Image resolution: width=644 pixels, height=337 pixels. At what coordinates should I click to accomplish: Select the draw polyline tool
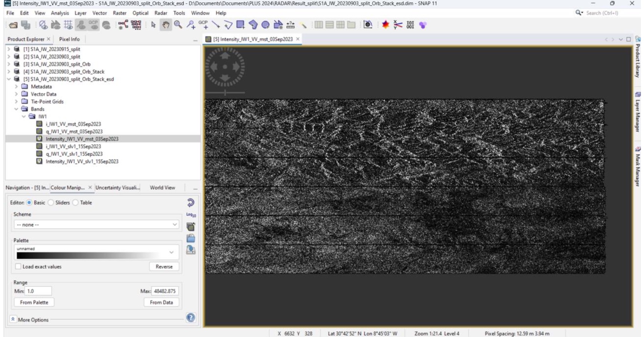tap(216, 25)
